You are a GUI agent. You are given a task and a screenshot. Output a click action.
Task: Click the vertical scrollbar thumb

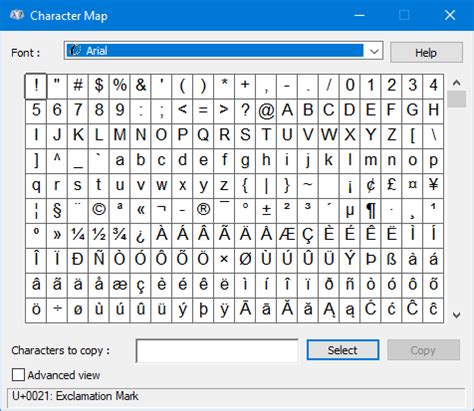[456, 99]
